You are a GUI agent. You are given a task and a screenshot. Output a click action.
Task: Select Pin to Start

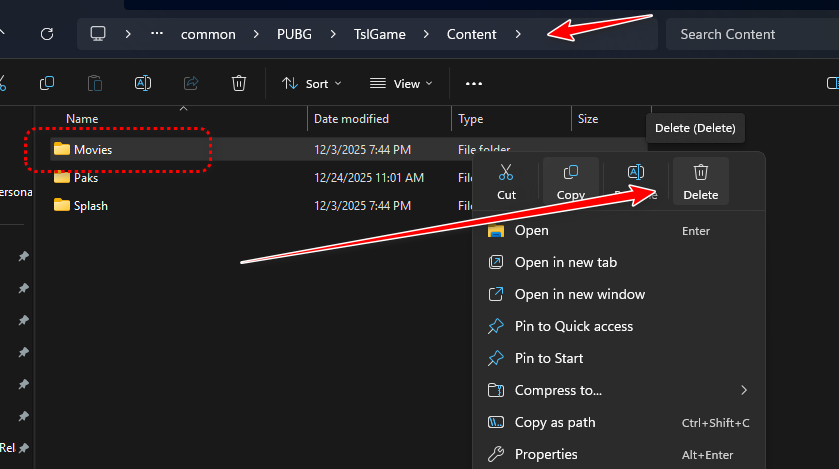(619, 358)
